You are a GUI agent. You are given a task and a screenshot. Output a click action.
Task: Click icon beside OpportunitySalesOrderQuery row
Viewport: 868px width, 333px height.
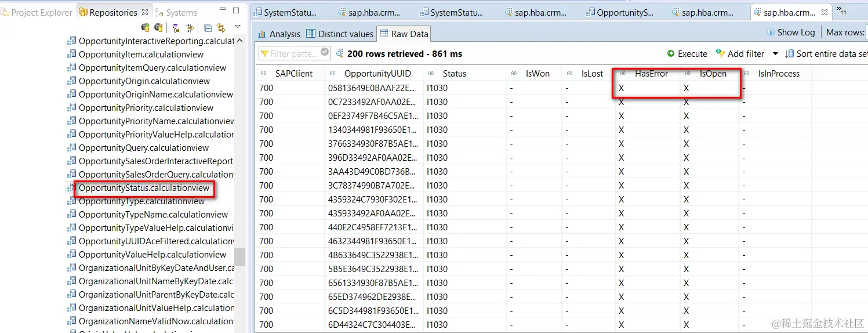(x=72, y=174)
